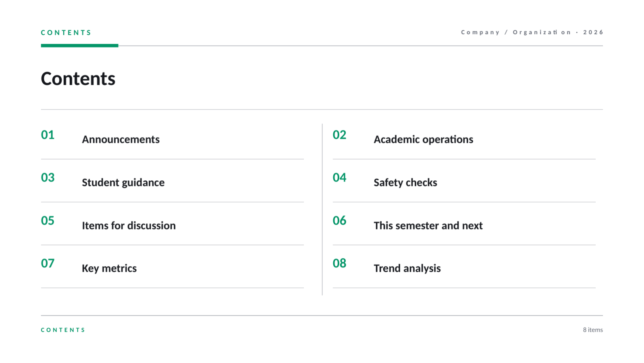Click the "Contents" slide title
Screen dimensions: 644x363
(78, 79)
